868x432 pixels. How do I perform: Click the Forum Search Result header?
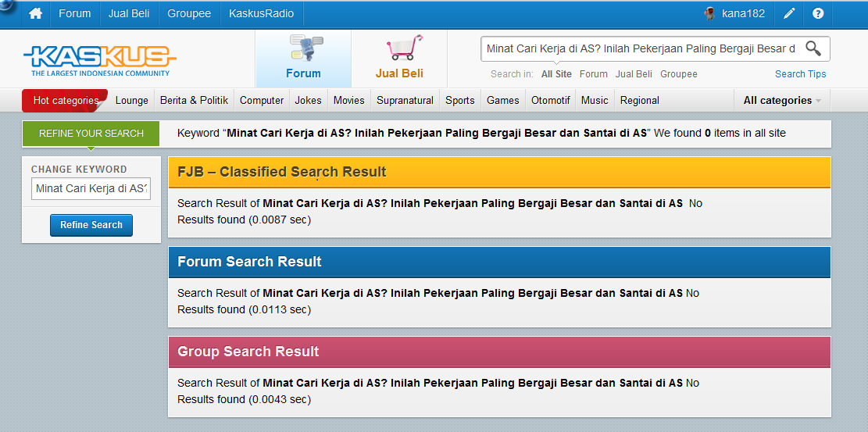point(499,262)
